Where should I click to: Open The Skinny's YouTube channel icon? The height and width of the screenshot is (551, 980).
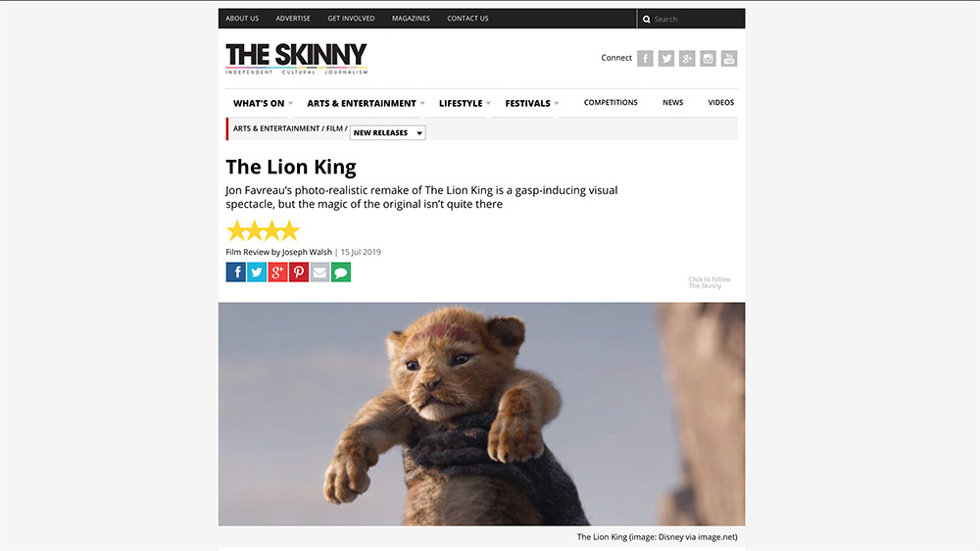729,59
